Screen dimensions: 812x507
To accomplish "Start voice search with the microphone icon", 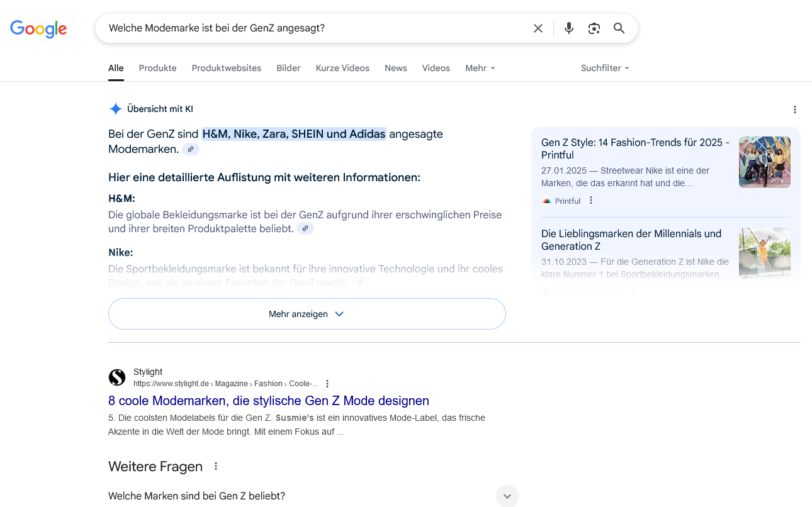I will pos(569,28).
